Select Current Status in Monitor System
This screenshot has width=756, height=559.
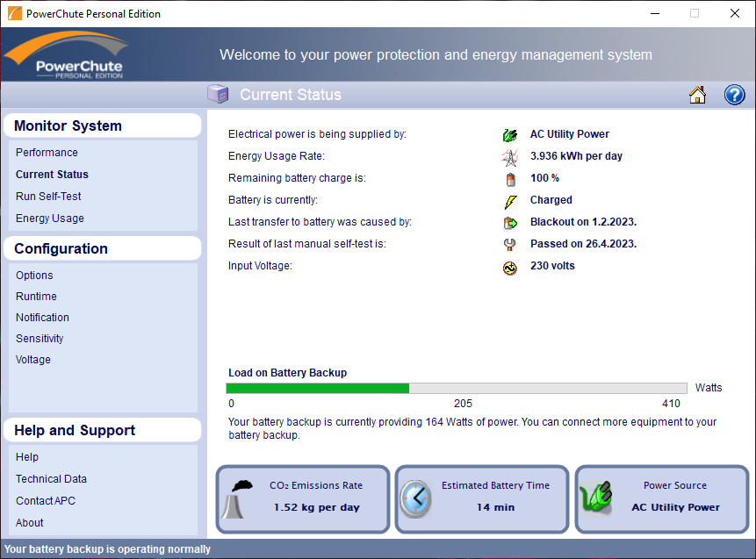click(52, 175)
